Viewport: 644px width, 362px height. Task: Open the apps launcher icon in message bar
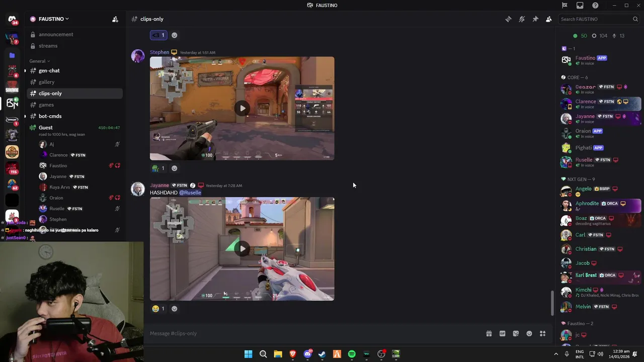[x=542, y=333]
